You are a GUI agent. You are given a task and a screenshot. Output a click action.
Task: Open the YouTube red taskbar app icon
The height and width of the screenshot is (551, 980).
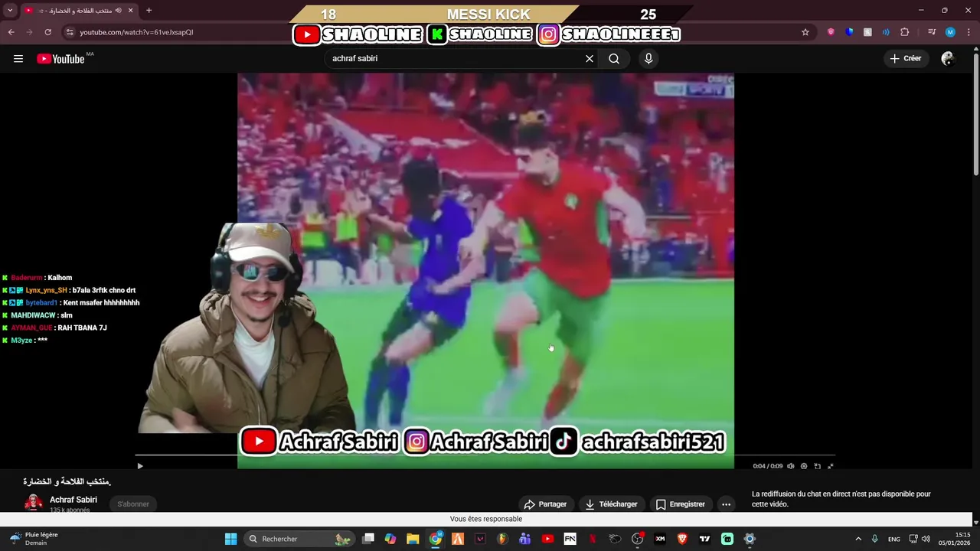[547, 539]
